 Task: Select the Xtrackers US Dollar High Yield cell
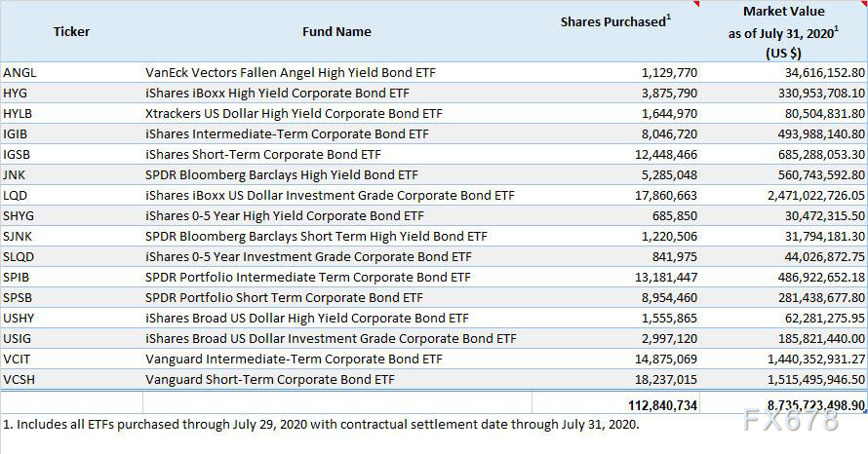(x=337, y=113)
